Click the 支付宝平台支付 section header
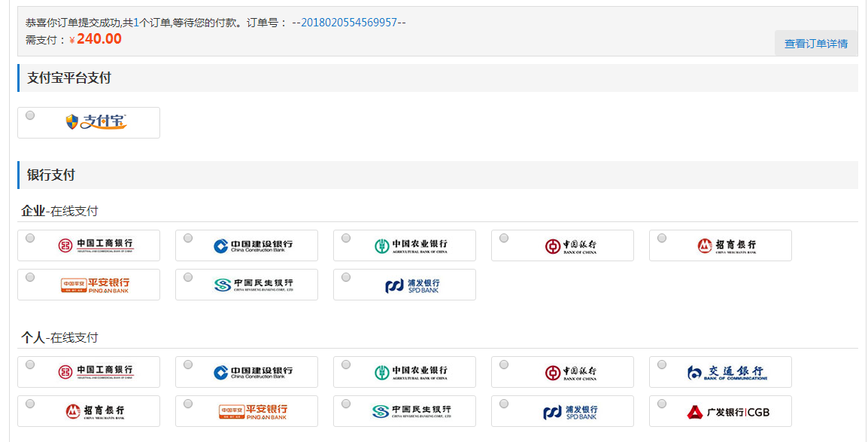868x442 pixels. 69,78
